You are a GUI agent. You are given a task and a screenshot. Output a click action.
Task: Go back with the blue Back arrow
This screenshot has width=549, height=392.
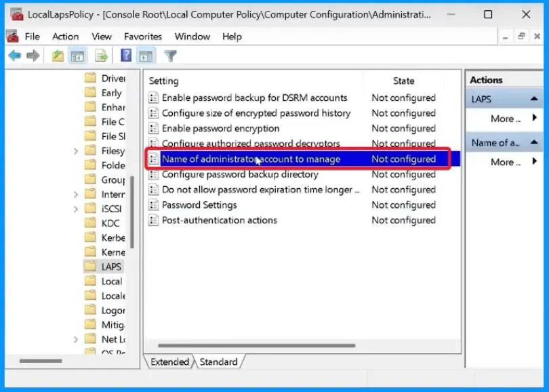pyautogui.click(x=15, y=56)
